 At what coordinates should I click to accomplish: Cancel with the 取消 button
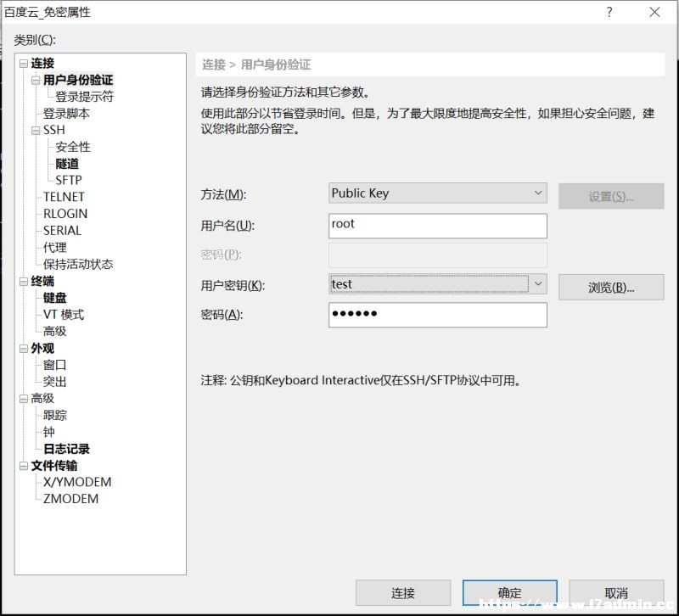616,593
